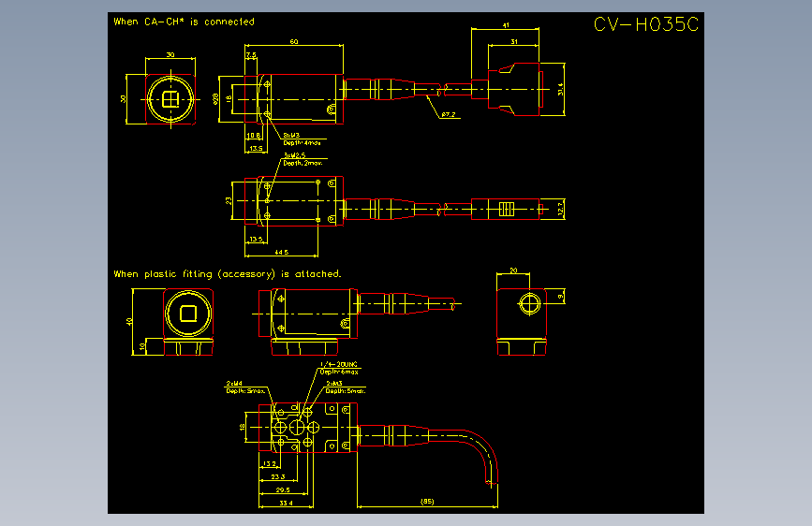812x526 pixels.
Task: Select the "When CA-CH* is connected" heading
Action: point(184,22)
